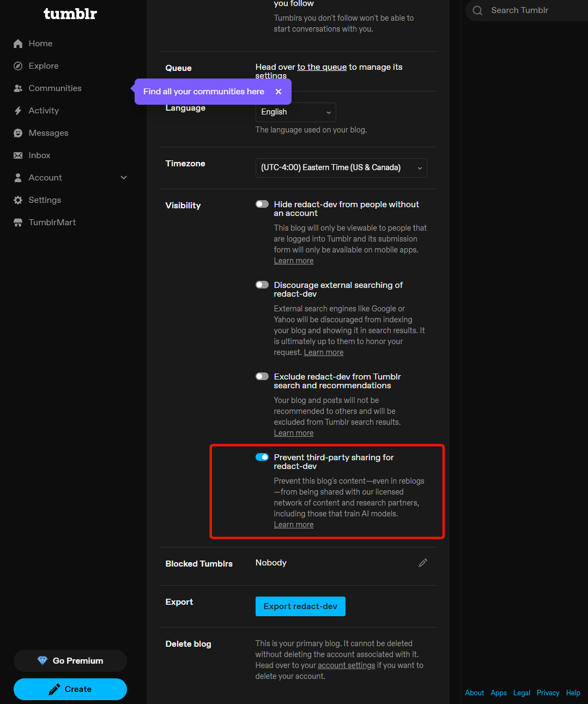
Task: Open Learn more under Prevent third-party sharing
Action: point(294,525)
